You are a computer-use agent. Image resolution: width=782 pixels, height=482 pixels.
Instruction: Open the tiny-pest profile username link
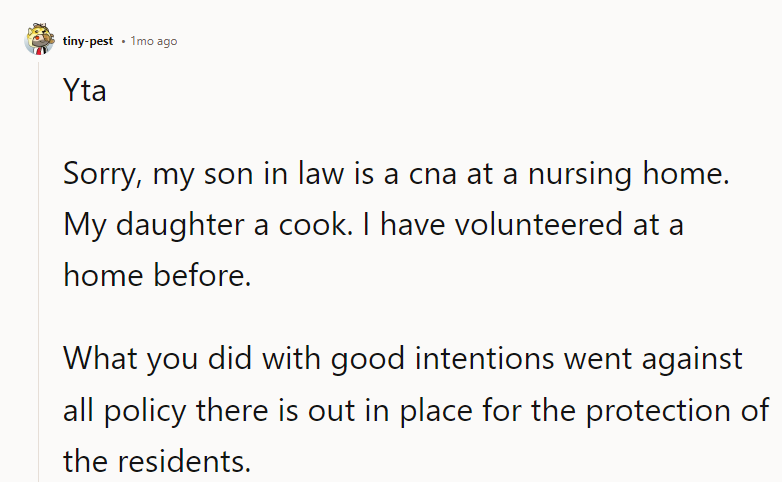(x=89, y=41)
